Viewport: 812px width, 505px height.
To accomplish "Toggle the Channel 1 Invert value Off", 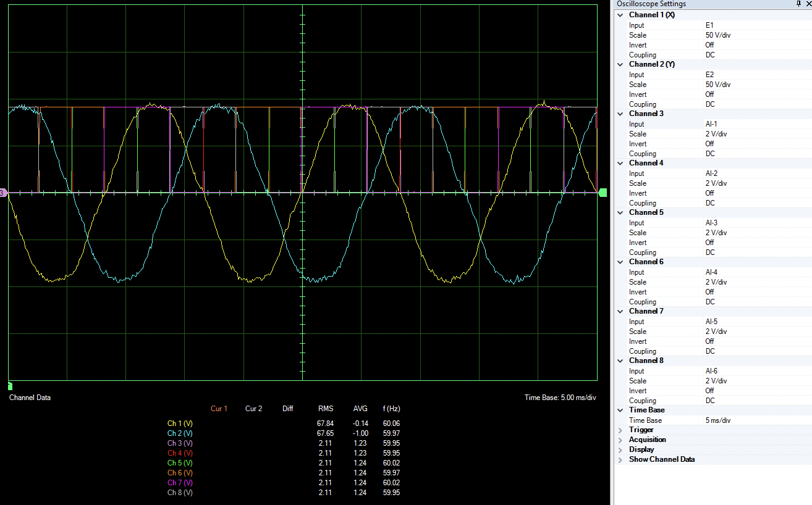I will pos(709,45).
